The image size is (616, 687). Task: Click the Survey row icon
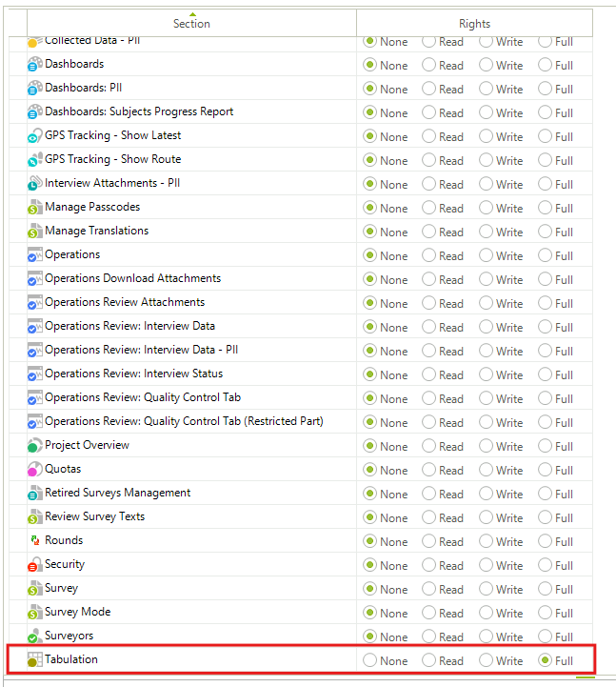[x=34, y=588]
